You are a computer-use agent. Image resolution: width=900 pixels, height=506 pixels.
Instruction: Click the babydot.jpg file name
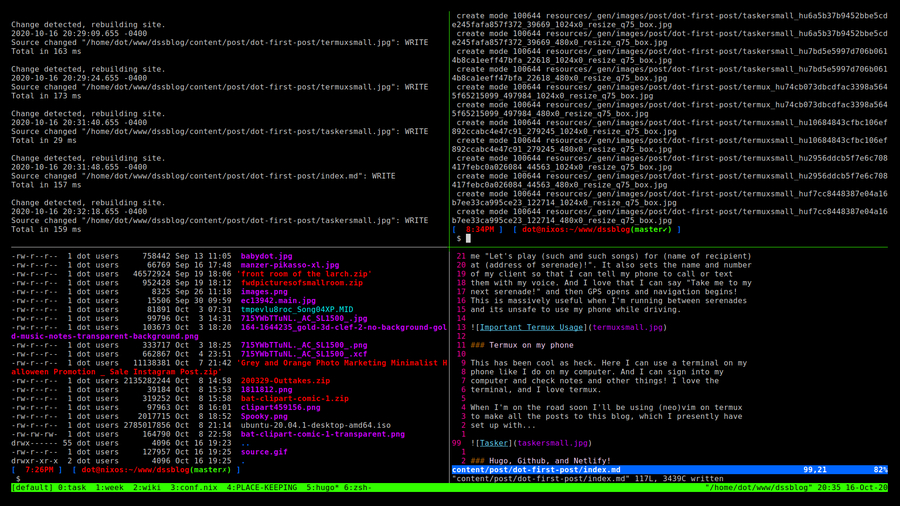266,256
